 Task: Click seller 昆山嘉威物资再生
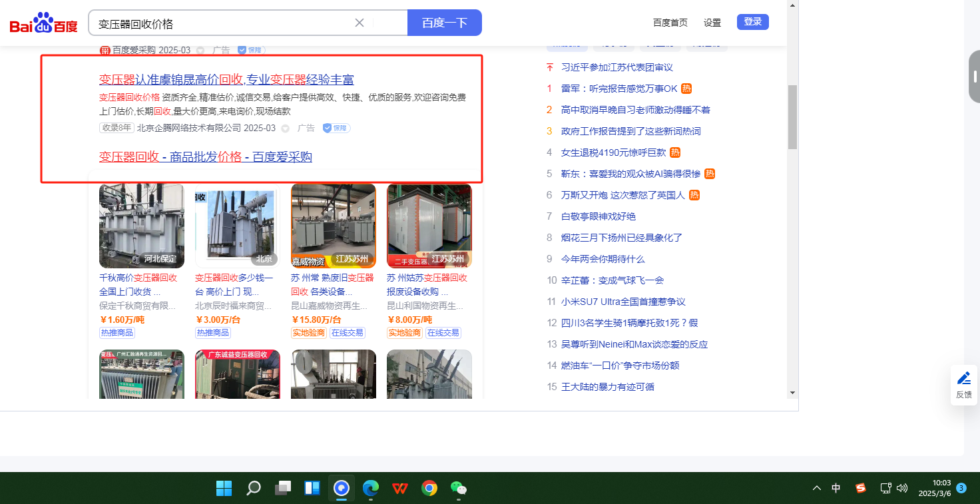[330, 306]
